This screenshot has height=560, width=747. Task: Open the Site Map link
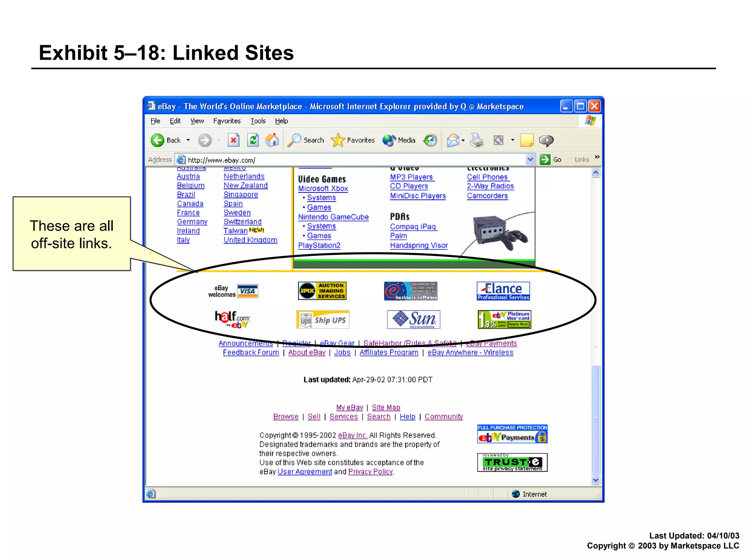pyautogui.click(x=386, y=408)
